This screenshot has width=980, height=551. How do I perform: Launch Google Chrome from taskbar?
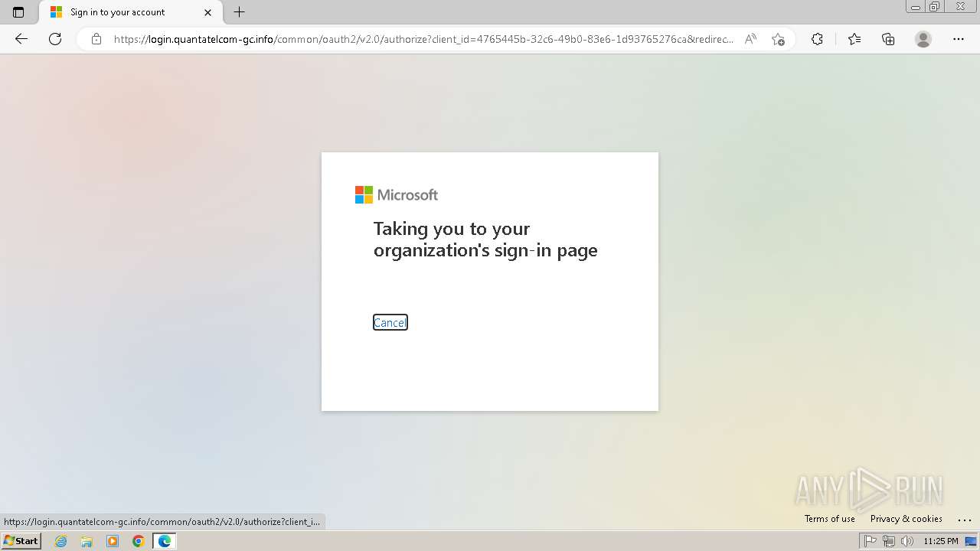139,541
